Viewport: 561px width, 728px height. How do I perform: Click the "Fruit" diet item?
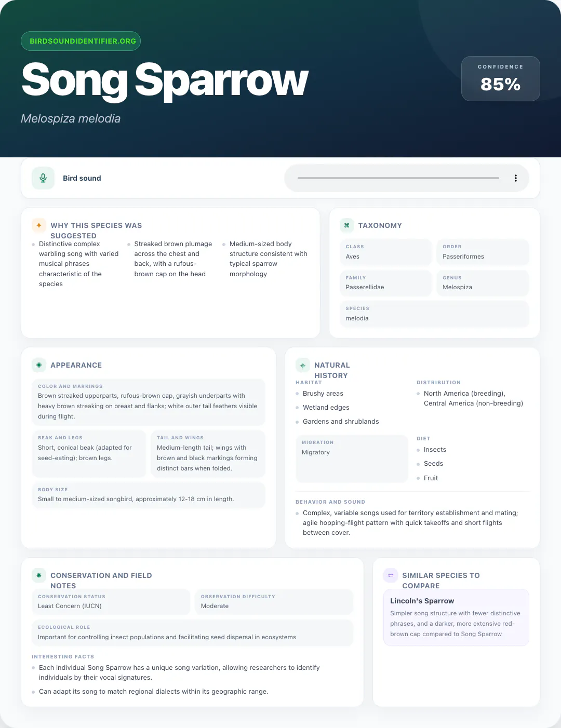(431, 478)
